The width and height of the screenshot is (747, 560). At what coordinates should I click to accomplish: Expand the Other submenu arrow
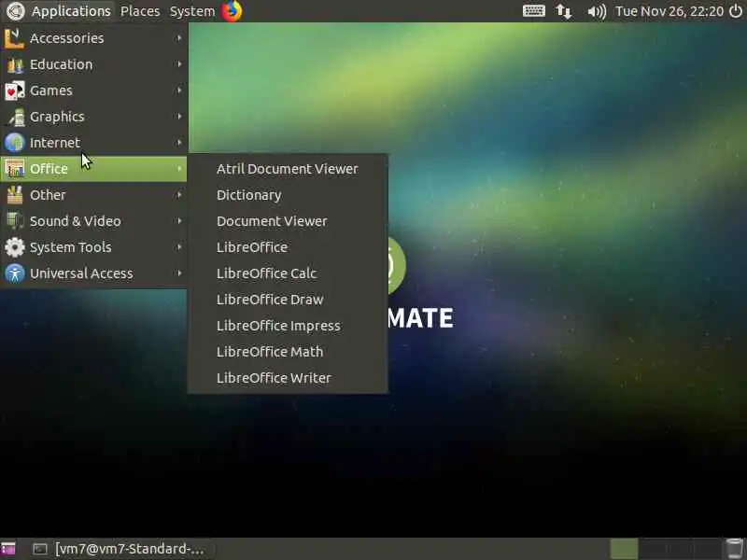pos(179,195)
